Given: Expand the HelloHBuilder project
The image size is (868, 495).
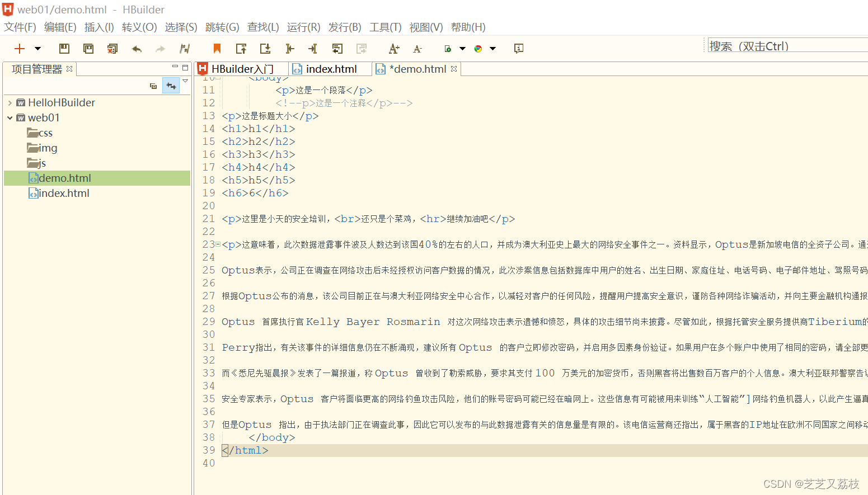Looking at the screenshot, I should pyautogui.click(x=10, y=103).
